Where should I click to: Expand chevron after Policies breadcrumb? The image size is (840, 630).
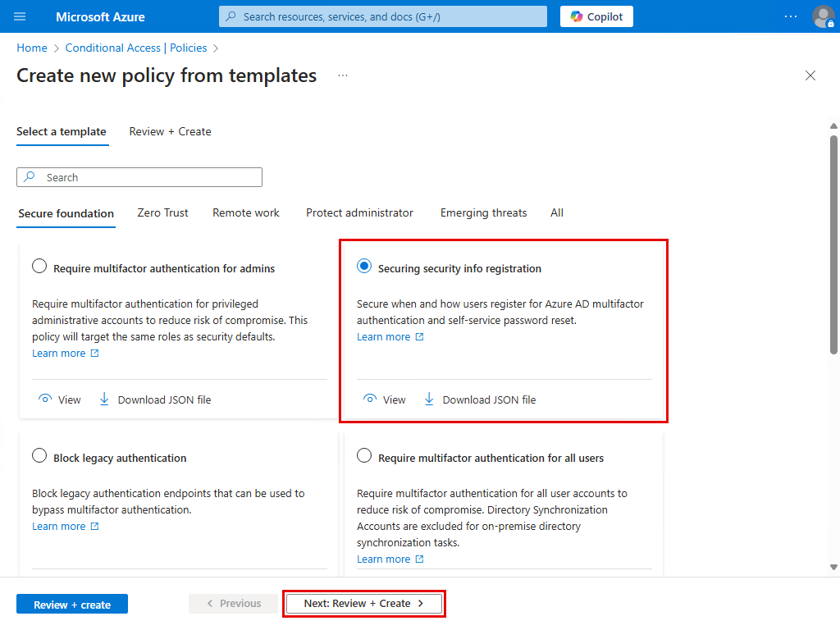[x=216, y=48]
